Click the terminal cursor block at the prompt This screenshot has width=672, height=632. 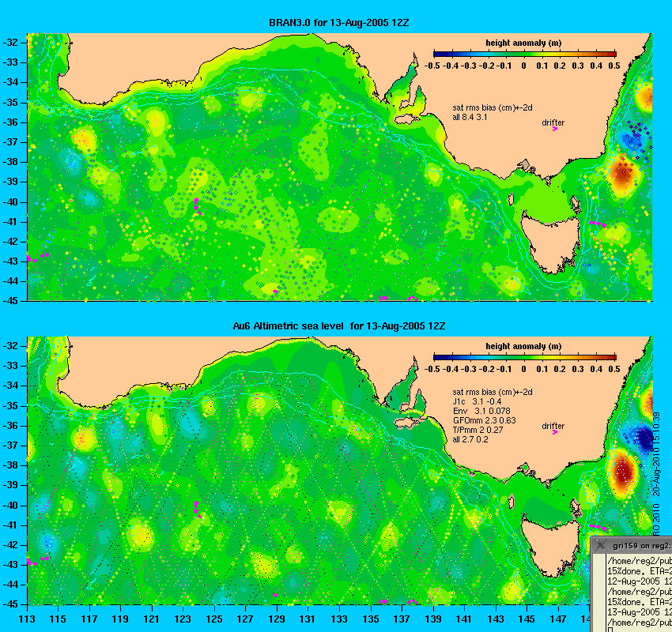pyautogui.click(x=610, y=630)
